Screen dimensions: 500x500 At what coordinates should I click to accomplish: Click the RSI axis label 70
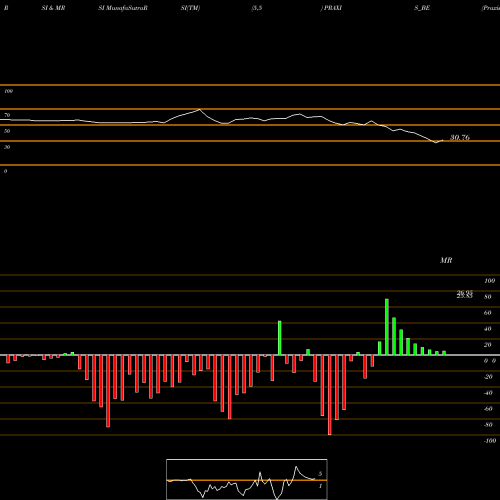pos(7,115)
